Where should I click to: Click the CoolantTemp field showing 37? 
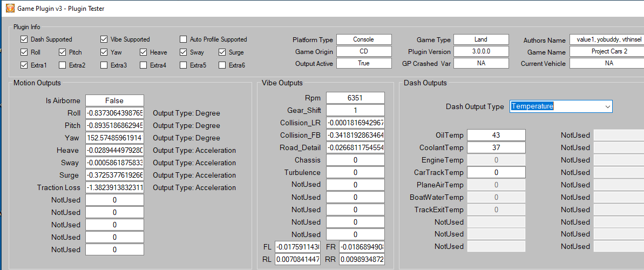coord(496,147)
